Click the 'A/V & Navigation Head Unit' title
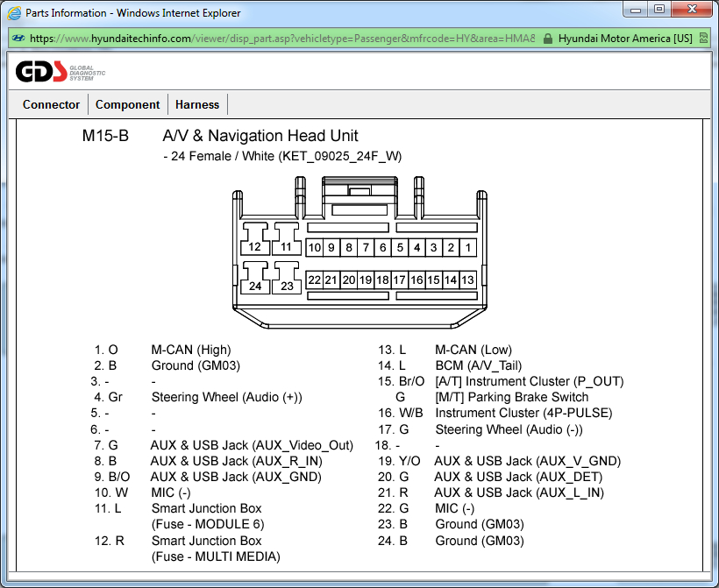 260,136
